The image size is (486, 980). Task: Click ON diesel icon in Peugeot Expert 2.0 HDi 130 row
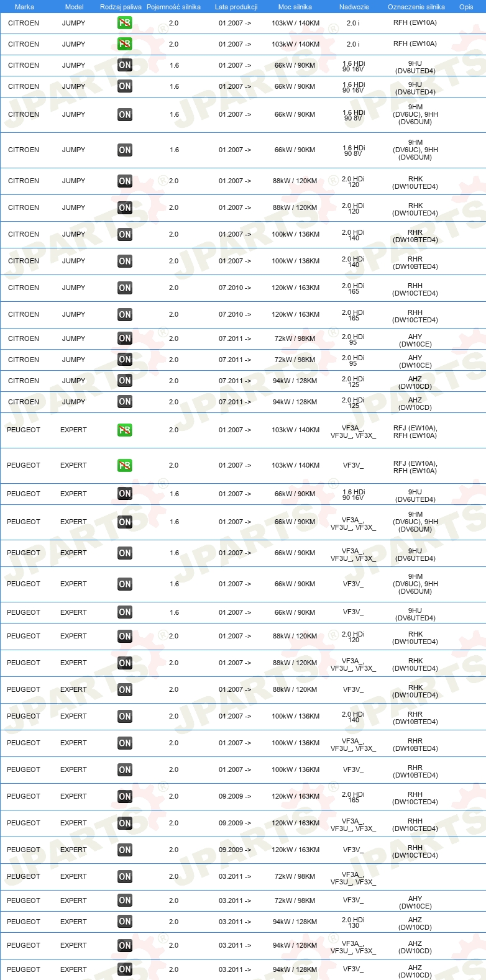[125, 922]
